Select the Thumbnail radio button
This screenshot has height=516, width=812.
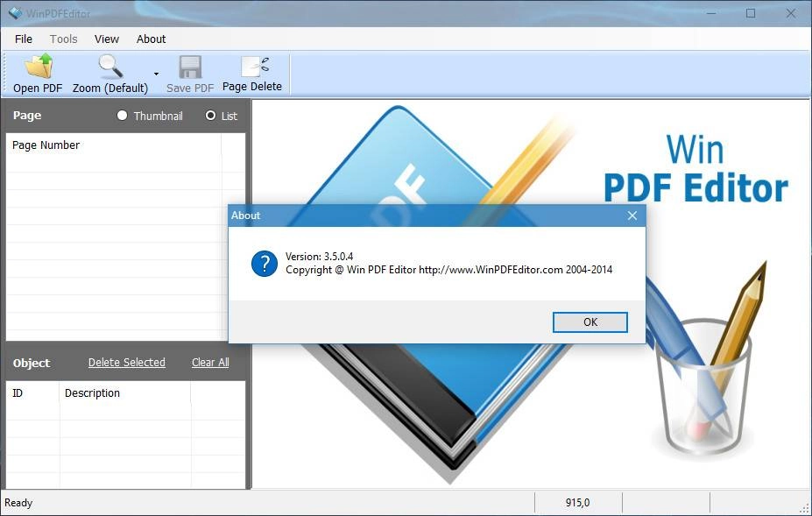coord(122,116)
